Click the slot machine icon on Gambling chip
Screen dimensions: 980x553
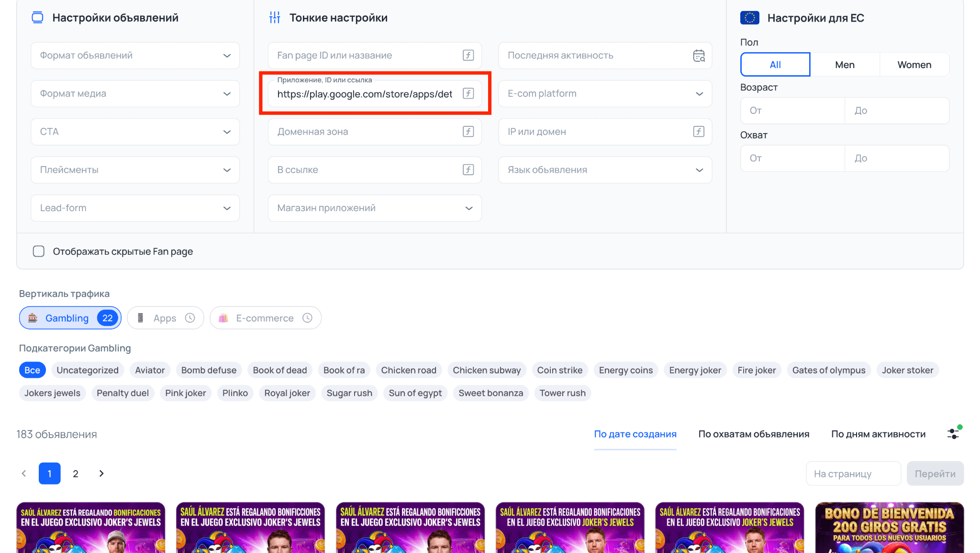click(33, 318)
